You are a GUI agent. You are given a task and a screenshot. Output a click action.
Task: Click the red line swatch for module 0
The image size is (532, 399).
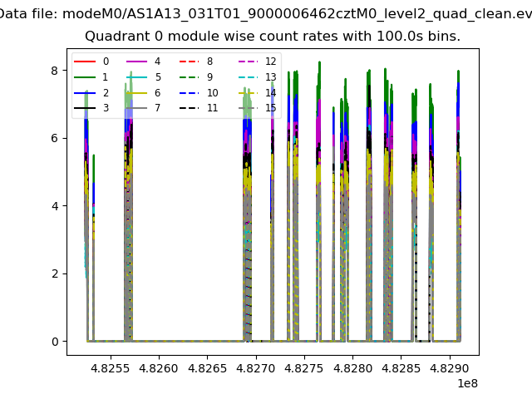click(x=84, y=62)
